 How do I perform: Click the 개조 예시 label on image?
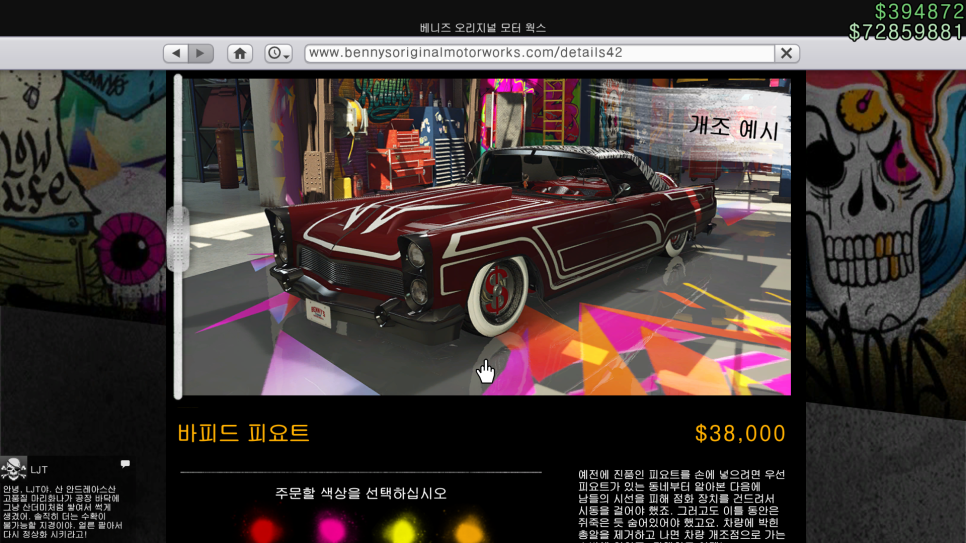coord(734,127)
